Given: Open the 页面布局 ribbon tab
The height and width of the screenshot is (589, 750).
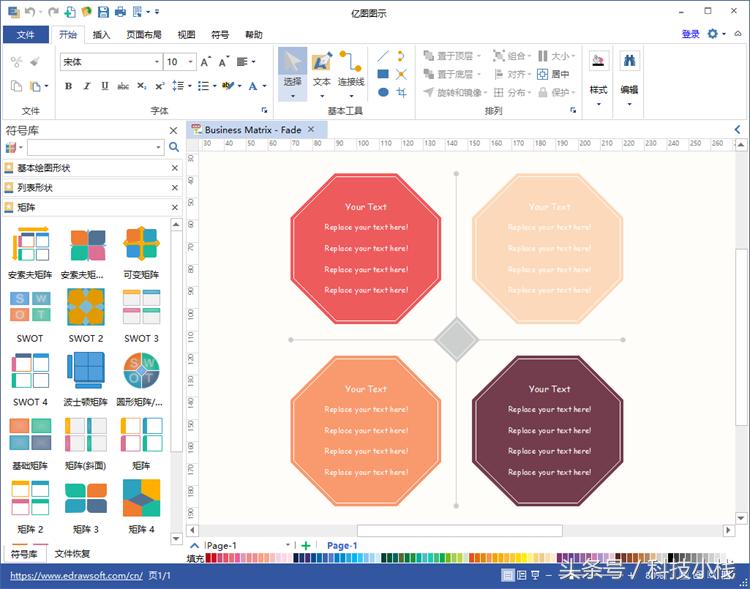Looking at the screenshot, I should tap(145, 34).
